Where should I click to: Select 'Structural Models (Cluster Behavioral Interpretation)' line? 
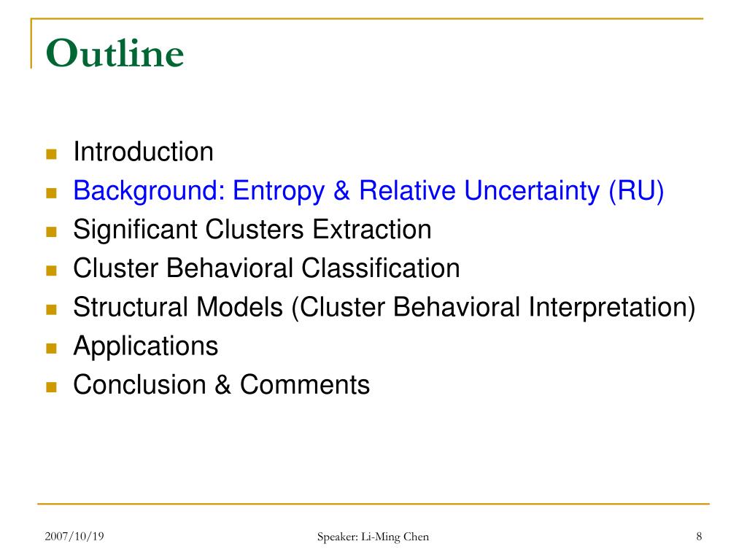tap(384, 308)
